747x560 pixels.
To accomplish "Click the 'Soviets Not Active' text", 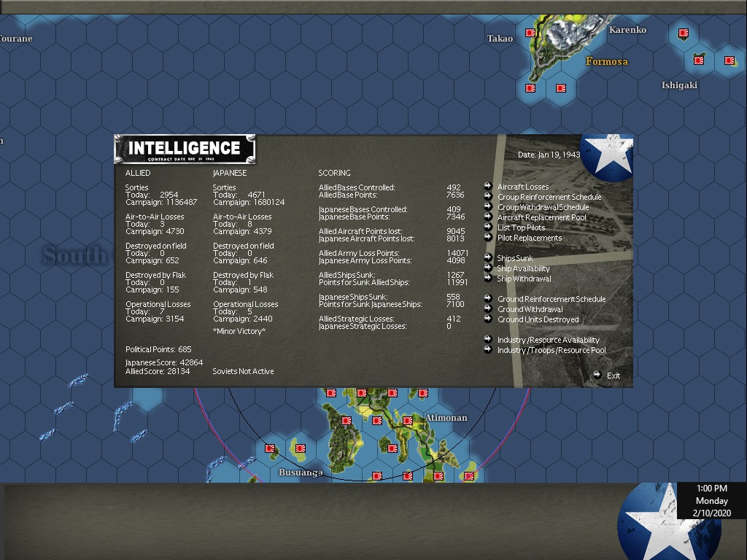I will [243, 371].
